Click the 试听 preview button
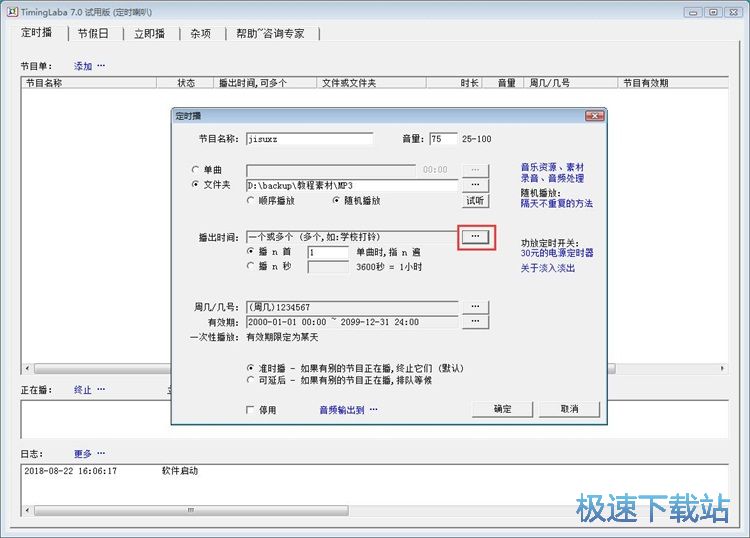The width and height of the screenshot is (750, 538). click(x=475, y=200)
